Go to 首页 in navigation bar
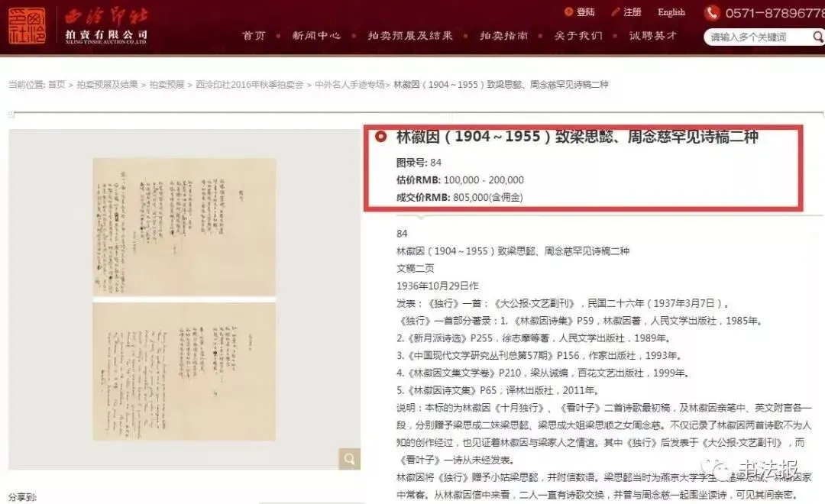 [x=254, y=36]
